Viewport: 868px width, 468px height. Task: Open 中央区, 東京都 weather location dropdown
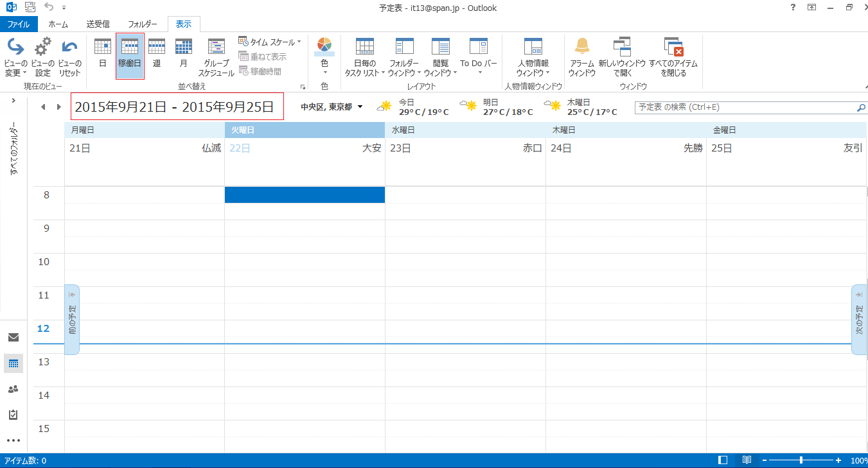click(x=332, y=107)
